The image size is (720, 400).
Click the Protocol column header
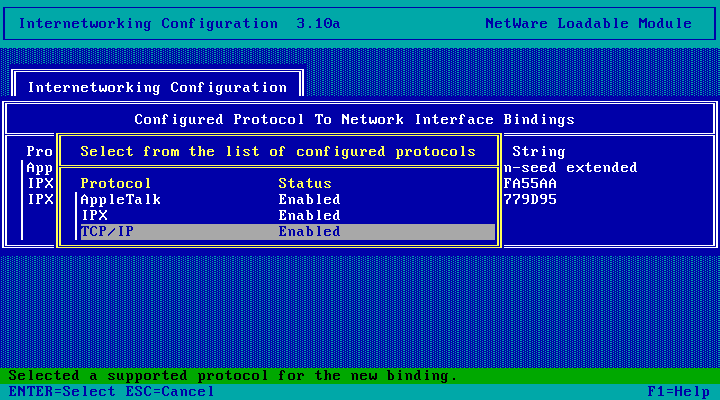click(x=115, y=184)
